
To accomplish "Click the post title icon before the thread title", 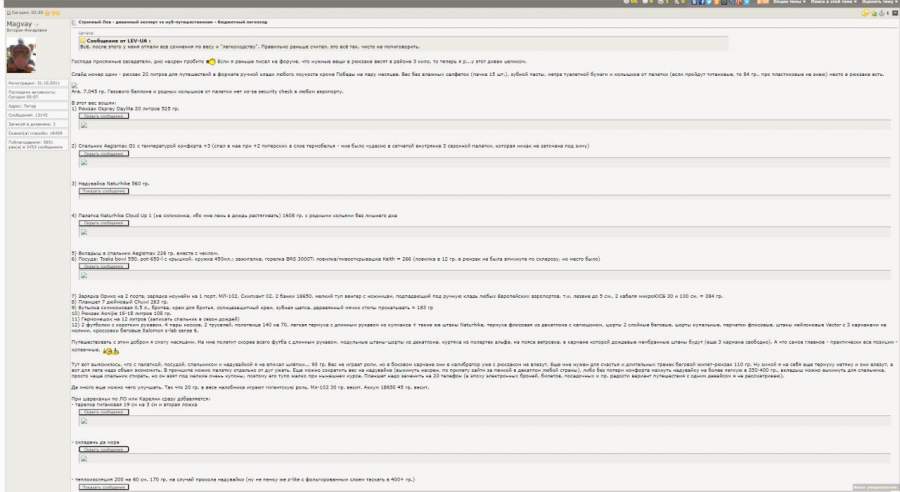I will point(73,22).
